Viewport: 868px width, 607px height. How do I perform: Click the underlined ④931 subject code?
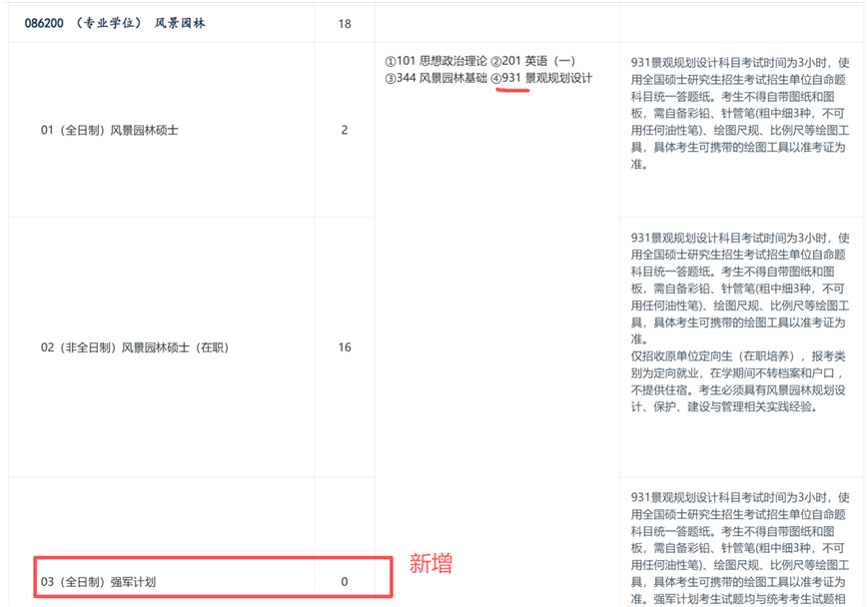509,78
